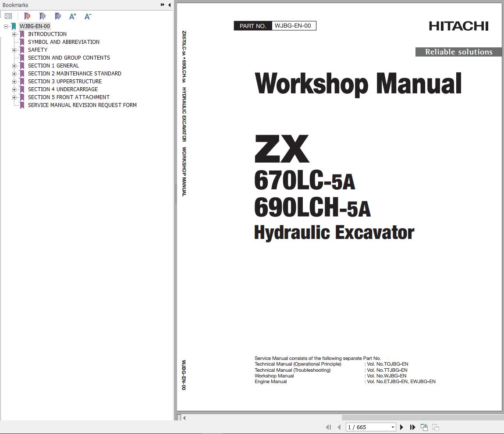Click the 670LC-5A model text
This screenshot has height=434, width=504.
(x=305, y=180)
